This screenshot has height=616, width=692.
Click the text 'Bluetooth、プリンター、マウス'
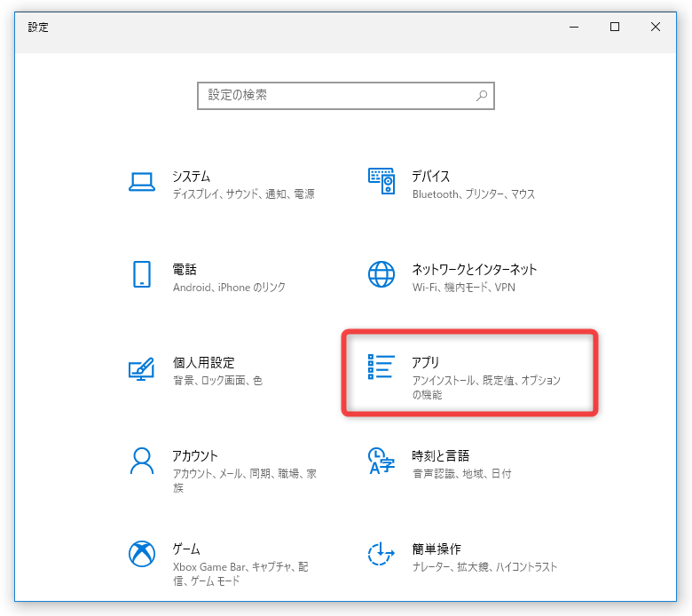(x=474, y=194)
